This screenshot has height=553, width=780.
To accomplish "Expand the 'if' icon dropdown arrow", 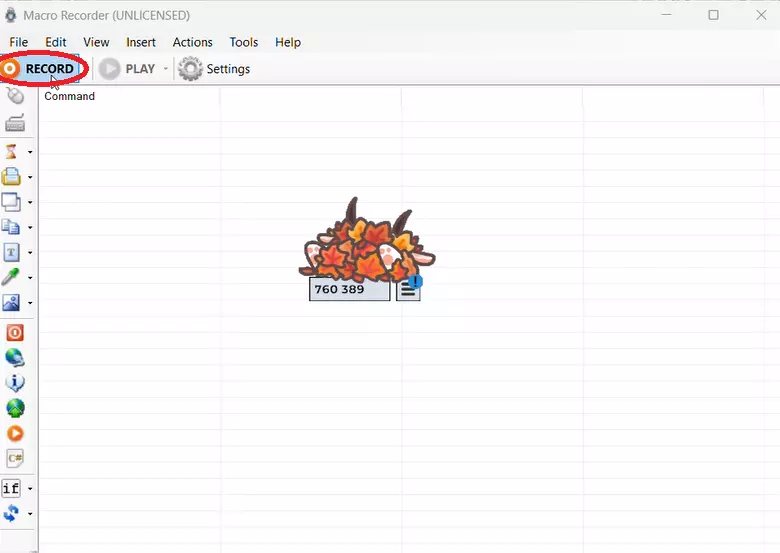I will tap(30, 489).
